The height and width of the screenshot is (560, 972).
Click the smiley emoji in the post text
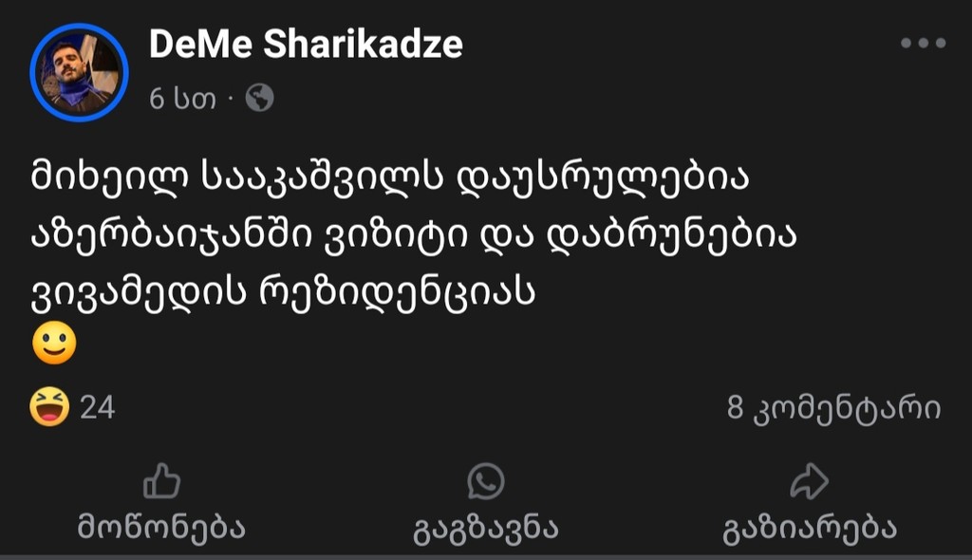54,345
